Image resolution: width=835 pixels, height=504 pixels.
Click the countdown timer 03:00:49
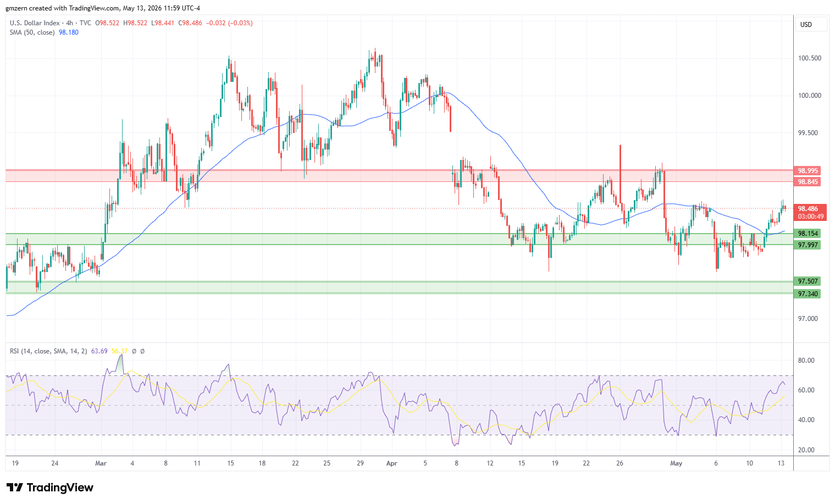(810, 217)
